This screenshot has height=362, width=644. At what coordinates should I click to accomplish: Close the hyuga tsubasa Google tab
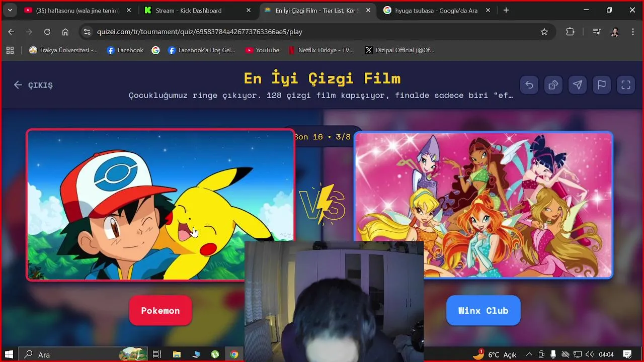(x=488, y=10)
